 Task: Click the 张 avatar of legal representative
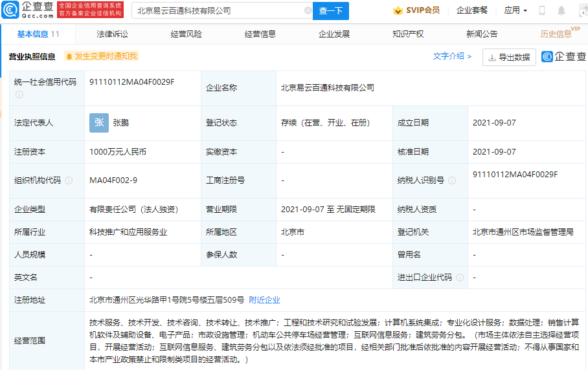coord(99,123)
